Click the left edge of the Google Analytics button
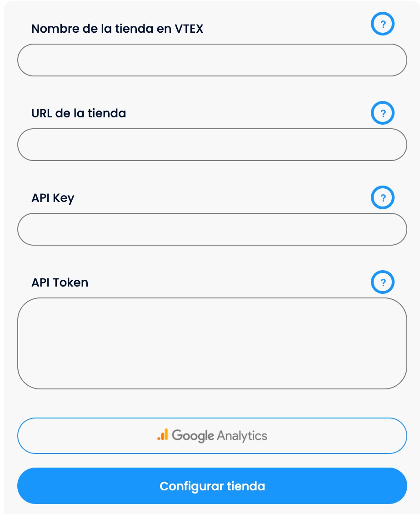Screen dimensions: 420x514 point(28,436)
